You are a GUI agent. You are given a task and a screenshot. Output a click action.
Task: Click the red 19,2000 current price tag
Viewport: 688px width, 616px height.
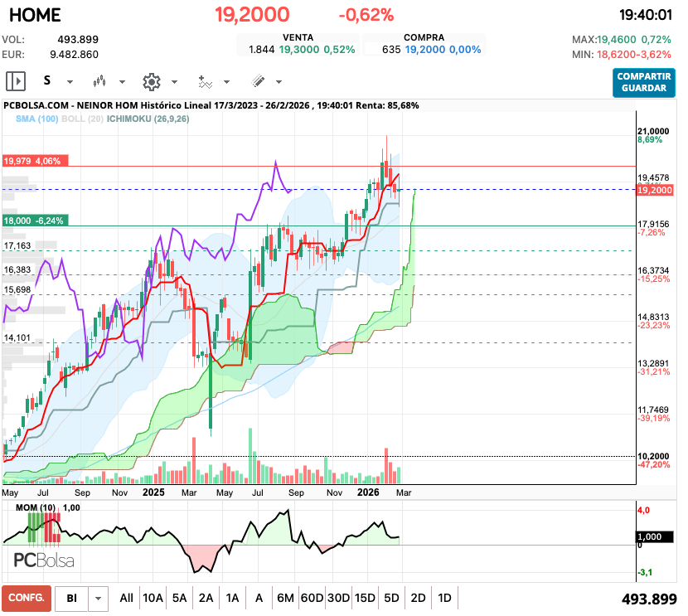pyautogui.click(x=654, y=190)
